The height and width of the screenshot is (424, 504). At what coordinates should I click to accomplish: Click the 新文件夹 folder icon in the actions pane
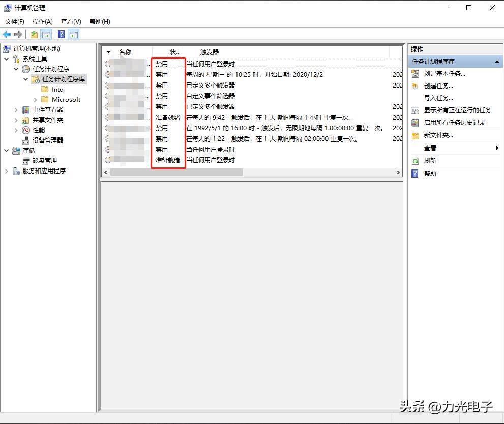(416, 135)
